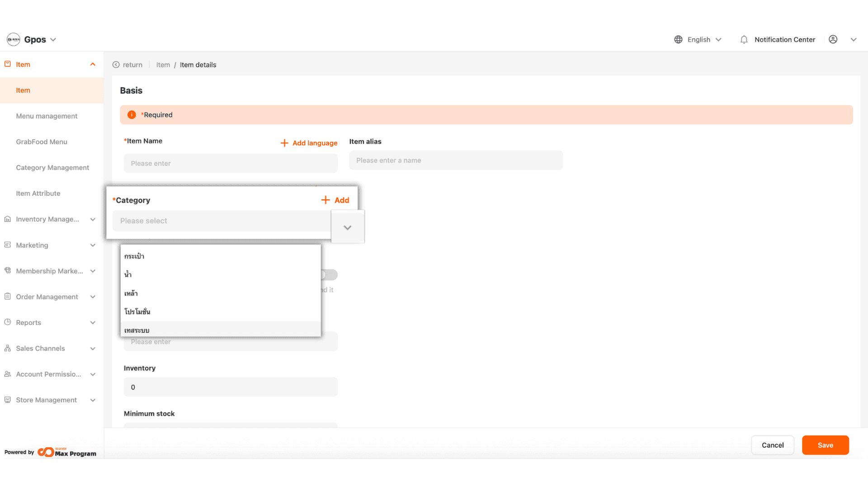This screenshot has height=488, width=868.
Task: Click the Reports pie chart icon
Action: [x=8, y=322]
